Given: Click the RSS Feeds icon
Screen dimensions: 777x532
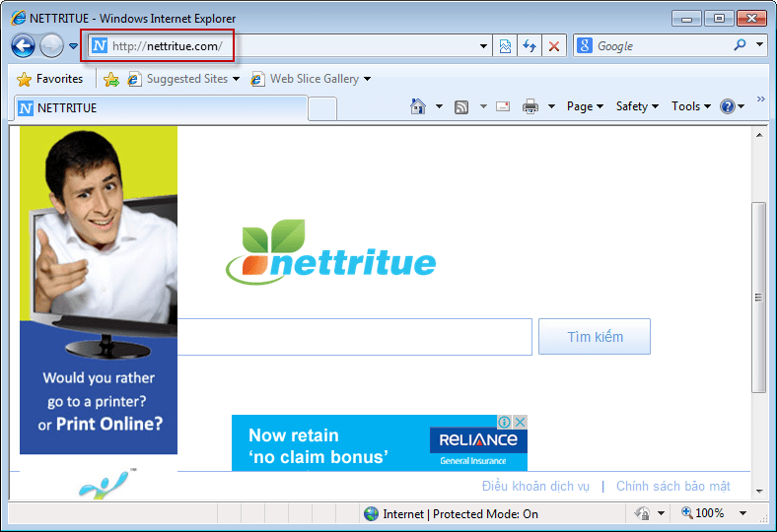Looking at the screenshot, I should 461,107.
